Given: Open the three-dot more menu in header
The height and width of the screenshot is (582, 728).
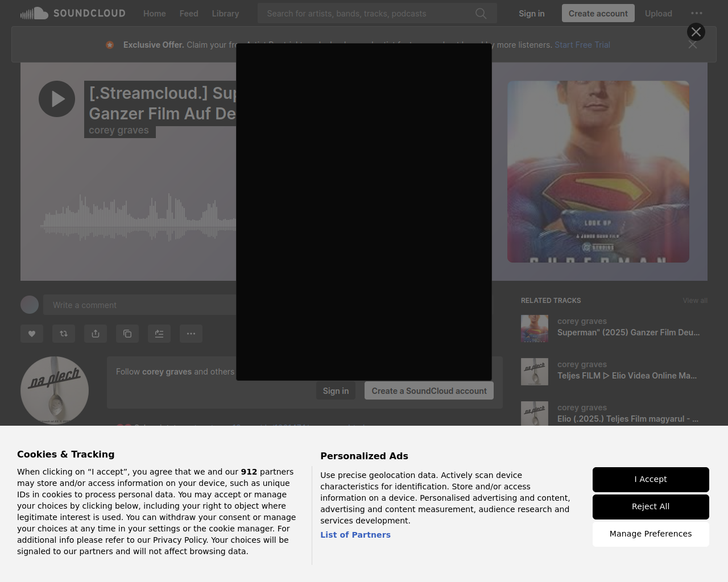Looking at the screenshot, I should (697, 14).
